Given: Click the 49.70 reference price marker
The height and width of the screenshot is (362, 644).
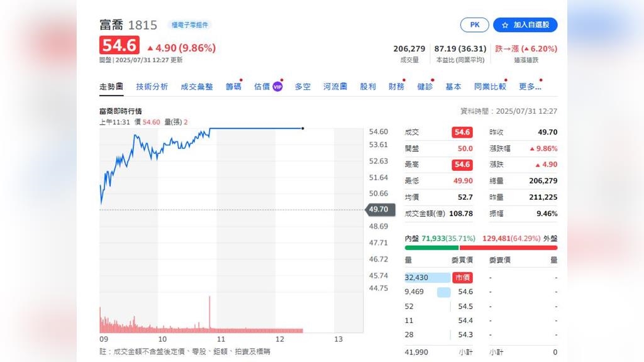Looking at the screenshot, I should click(380, 209).
